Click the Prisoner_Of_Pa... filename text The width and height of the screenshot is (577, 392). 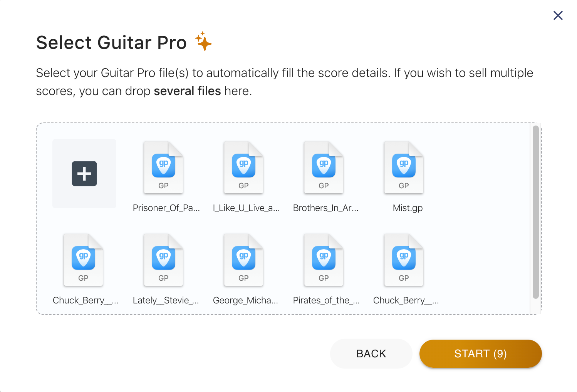166,208
